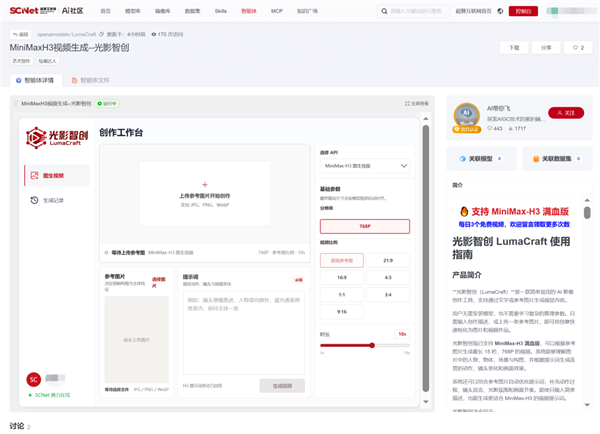Click the duration slider handle
Viewport: 600px width, 434px height.
(372, 345)
